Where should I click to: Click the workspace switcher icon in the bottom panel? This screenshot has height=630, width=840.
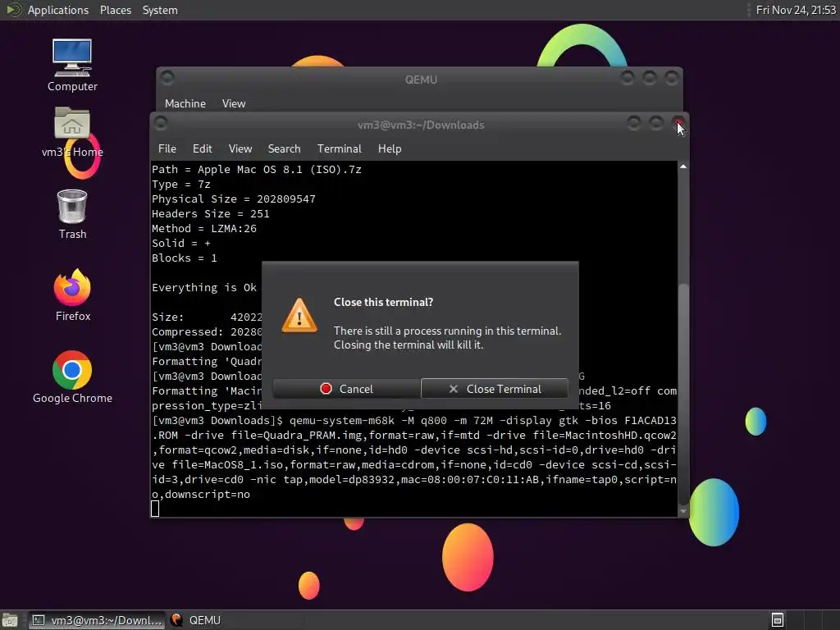[778, 620]
